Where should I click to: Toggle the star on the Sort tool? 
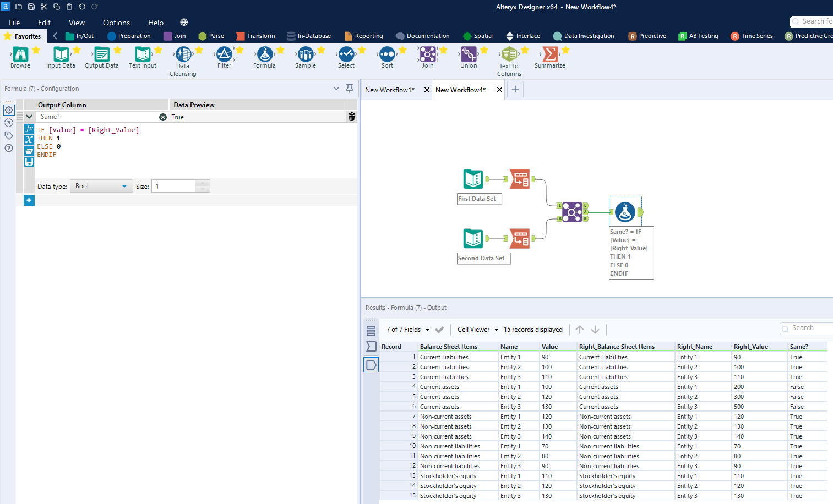tap(403, 50)
